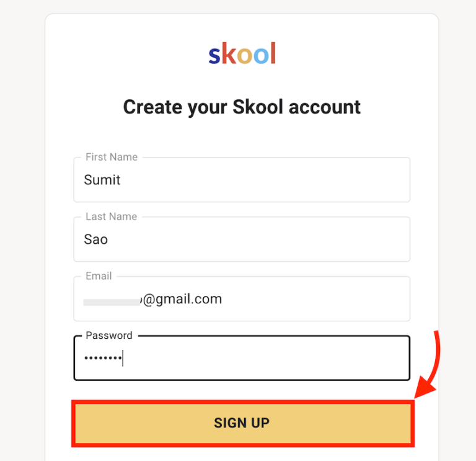The width and height of the screenshot is (476, 461).
Task: Click on the text "Sumit"
Action: click(102, 180)
